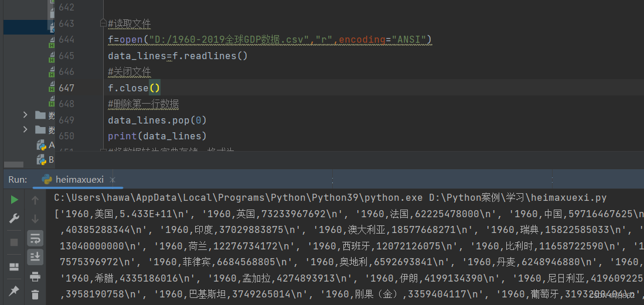Viewport: 644px width, 305px height.
Task: Click the python.exe command path in console
Action: [x=238, y=198]
